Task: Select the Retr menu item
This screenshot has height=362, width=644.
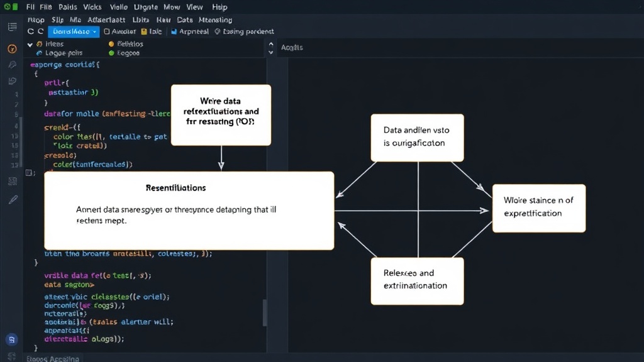Action: [x=164, y=19]
